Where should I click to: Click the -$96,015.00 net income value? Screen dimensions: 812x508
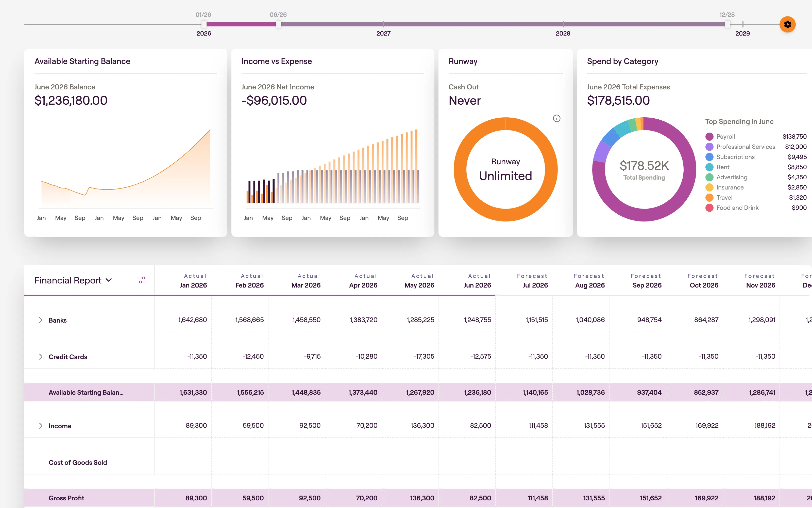pos(274,101)
